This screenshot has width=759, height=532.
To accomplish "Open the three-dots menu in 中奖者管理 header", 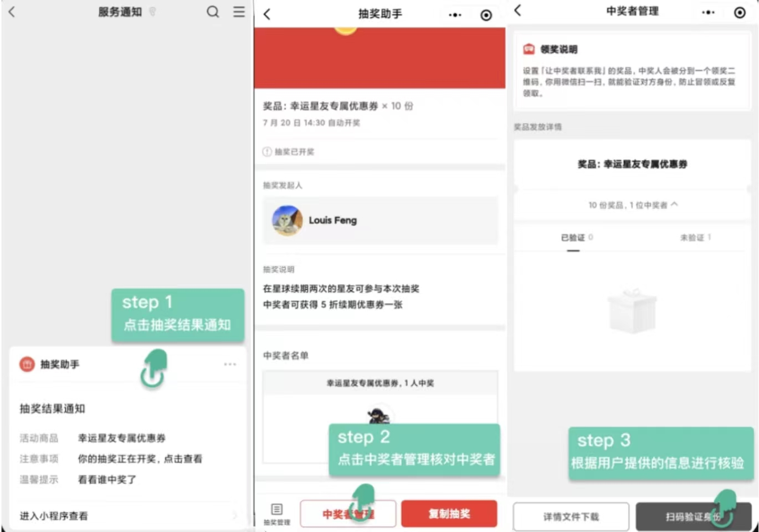I will click(708, 12).
